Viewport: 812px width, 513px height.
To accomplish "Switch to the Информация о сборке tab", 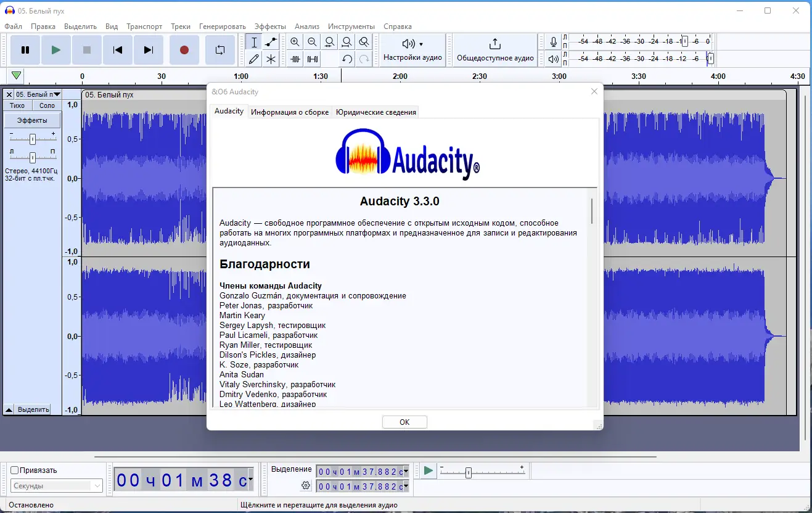I will (290, 112).
